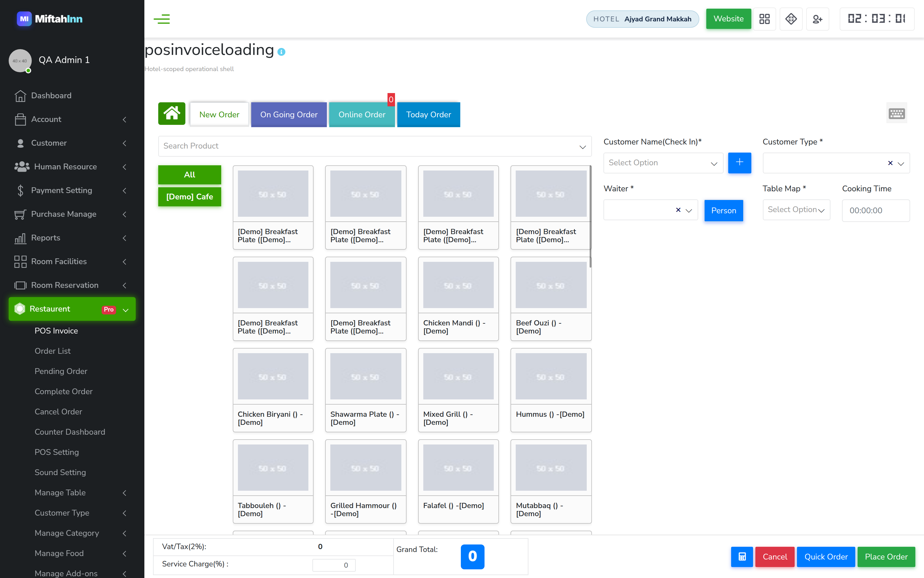The height and width of the screenshot is (578, 924).
Task: Click the Reports bar chart icon
Action: click(20, 238)
